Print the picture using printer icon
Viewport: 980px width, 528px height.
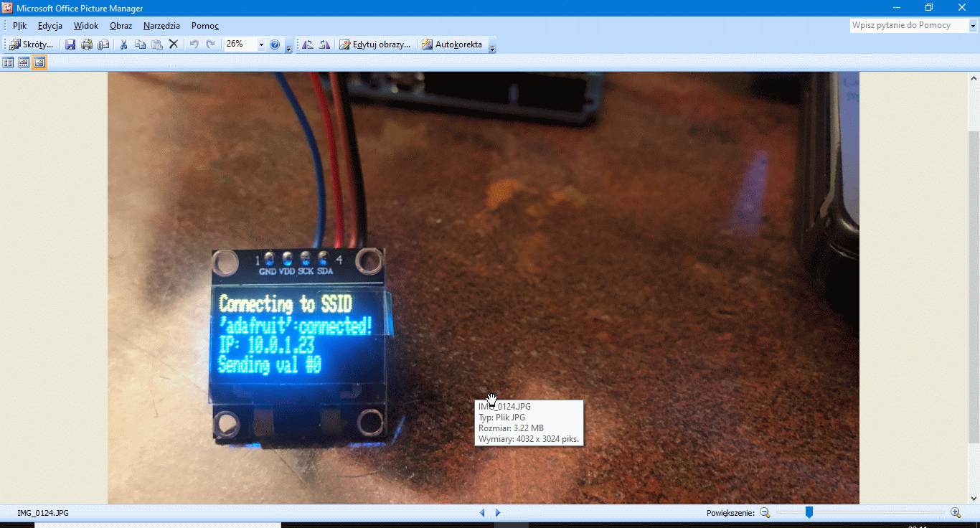pyautogui.click(x=87, y=44)
